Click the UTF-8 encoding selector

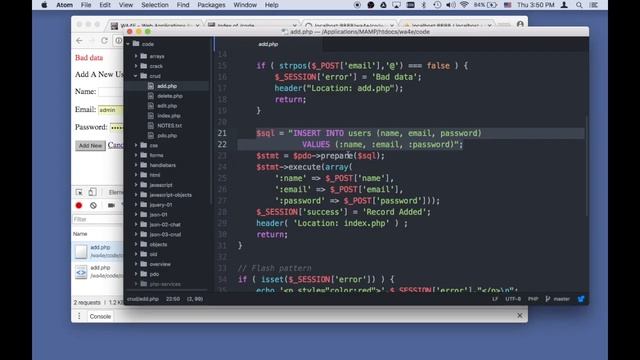click(513, 299)
